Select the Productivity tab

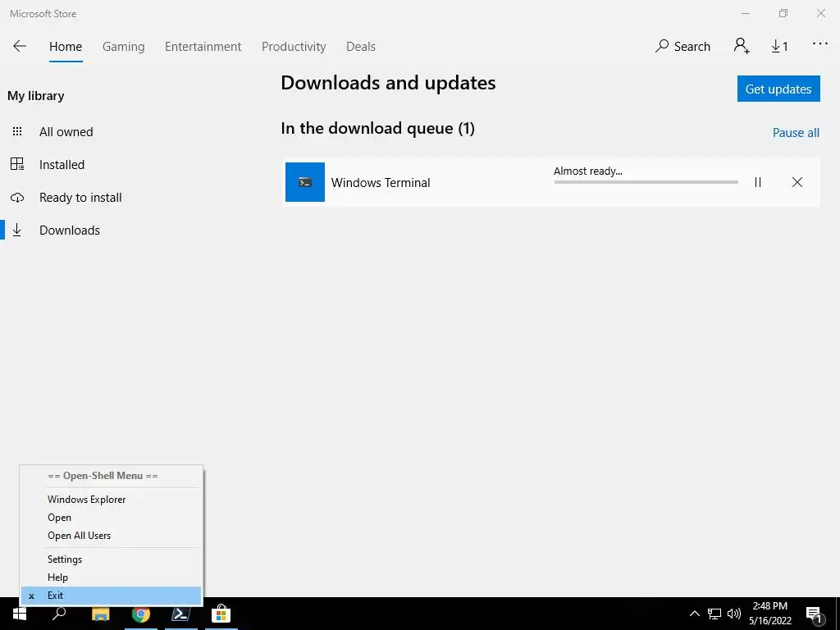point(294,47)
